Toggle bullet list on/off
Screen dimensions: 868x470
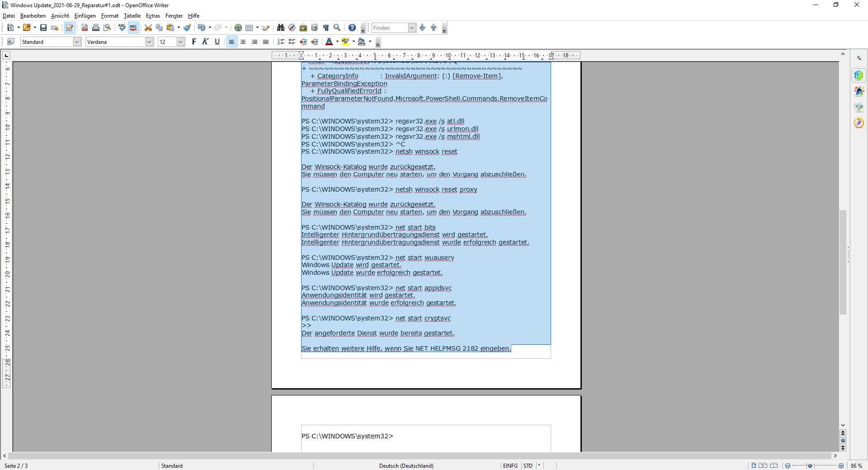pos(292,42)
